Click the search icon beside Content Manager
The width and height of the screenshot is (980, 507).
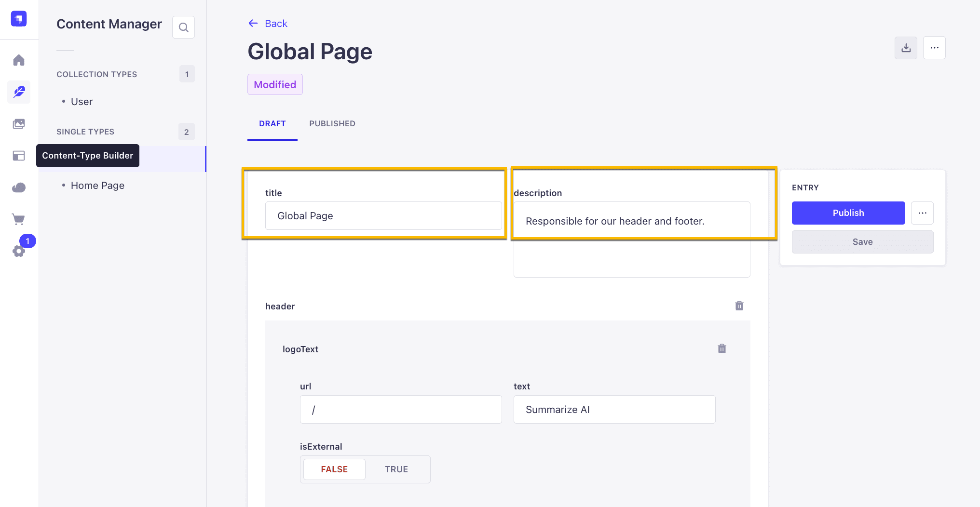point(183,27)
